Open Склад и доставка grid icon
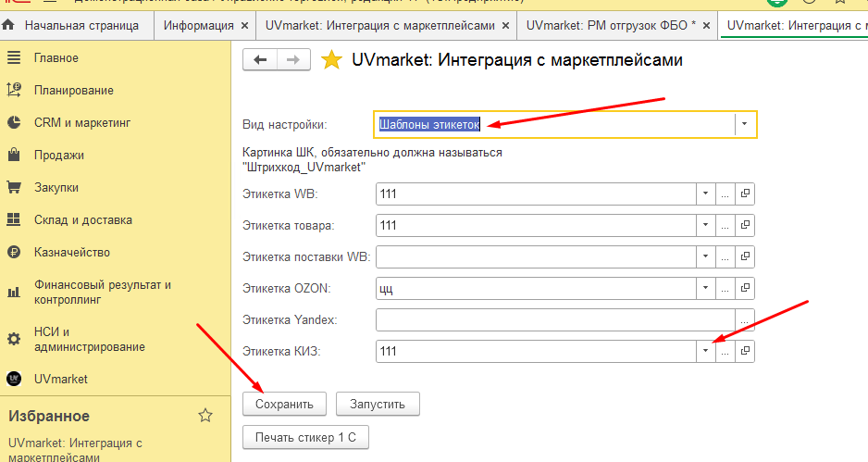The width and height of the screenshot is (868, 462). point(14,219)
